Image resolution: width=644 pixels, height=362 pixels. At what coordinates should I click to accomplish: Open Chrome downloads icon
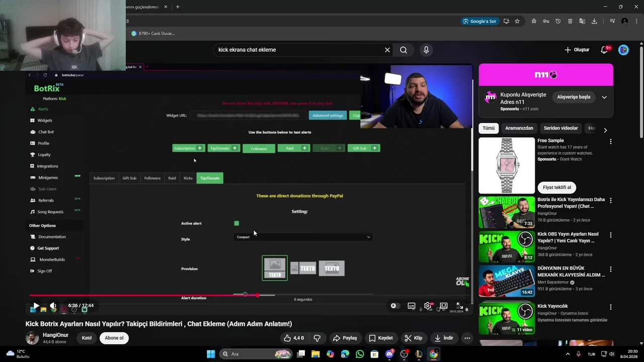(x=594, y=21)
